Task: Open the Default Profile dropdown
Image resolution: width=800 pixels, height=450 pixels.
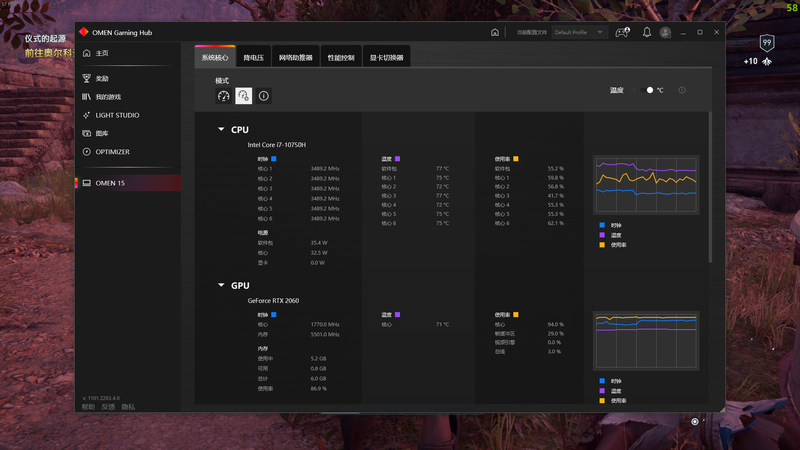Action: click(x=580, y=32)
